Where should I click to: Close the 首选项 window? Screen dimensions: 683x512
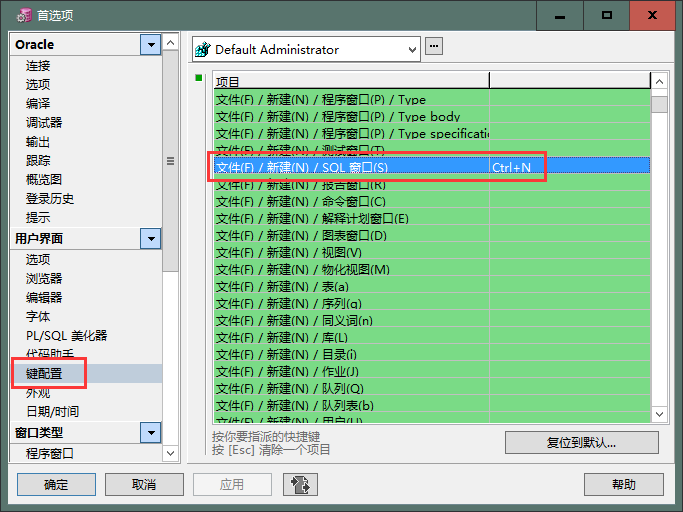[x=652, y=15]
